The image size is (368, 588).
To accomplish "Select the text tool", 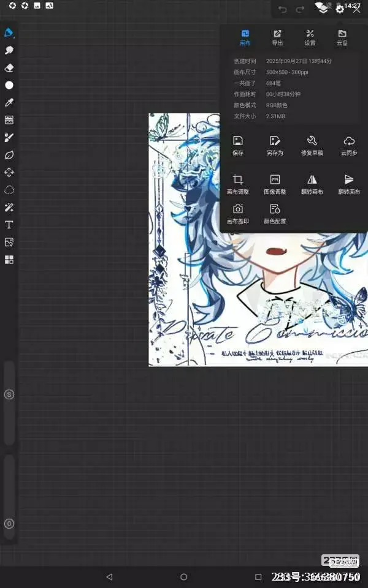I will [x=9, y=225].
